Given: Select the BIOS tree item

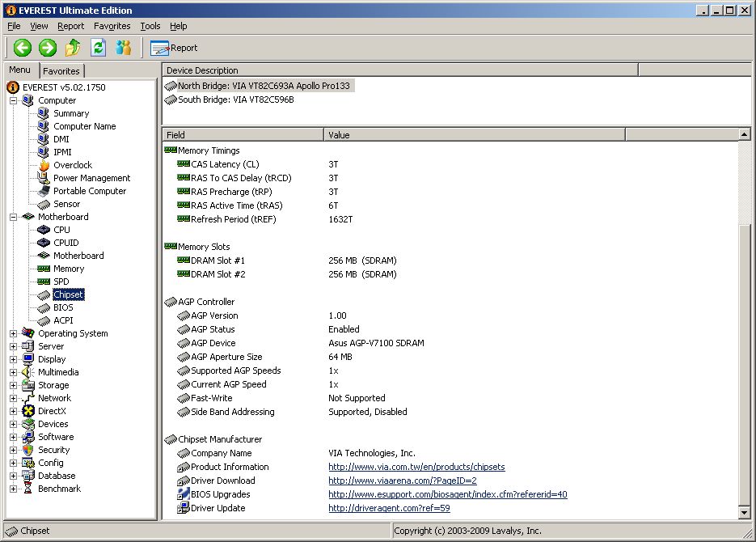Looking at the screenshot, I should (63, 307).
